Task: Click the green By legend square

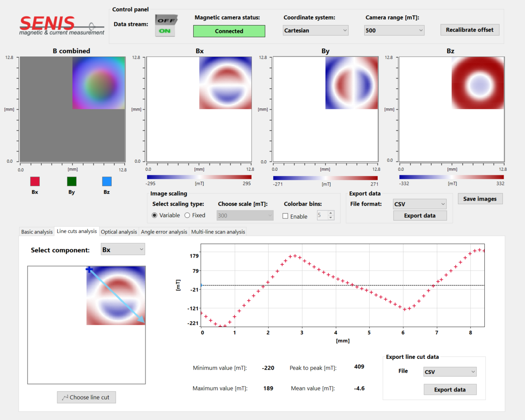Action: tap(72, 181)
